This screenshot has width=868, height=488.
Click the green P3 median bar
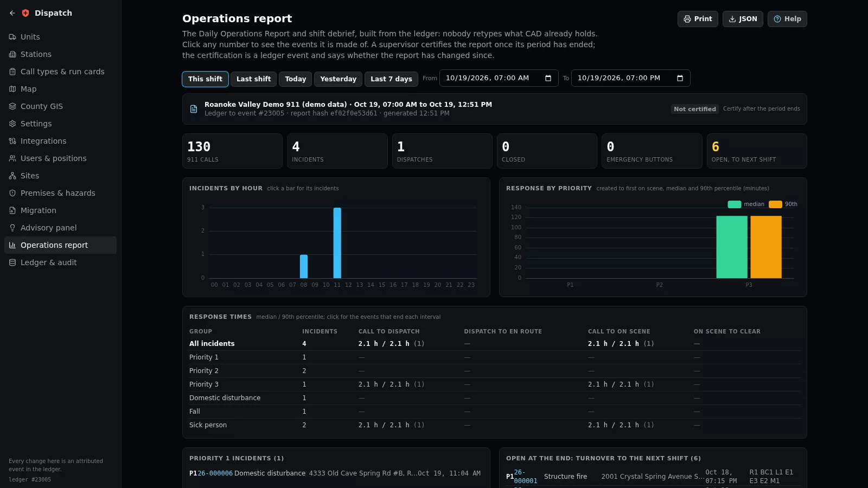pos(732,247)
